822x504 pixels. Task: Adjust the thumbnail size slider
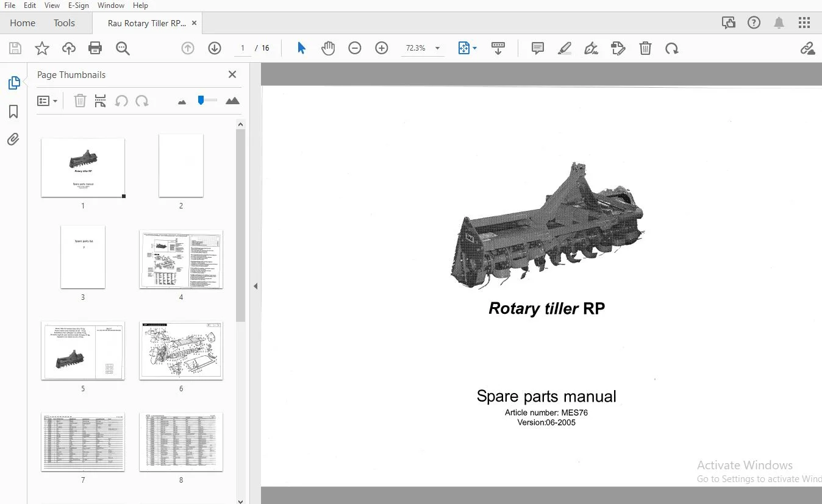207,101
